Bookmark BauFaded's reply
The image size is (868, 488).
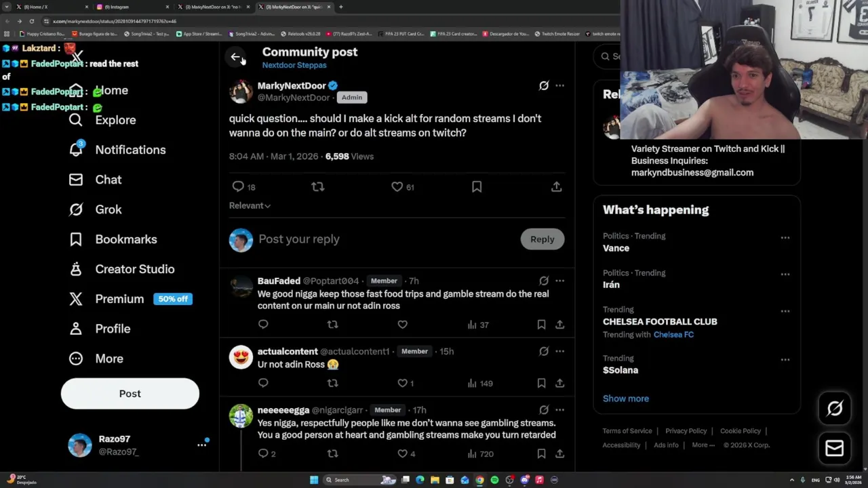tap(541, 325)
